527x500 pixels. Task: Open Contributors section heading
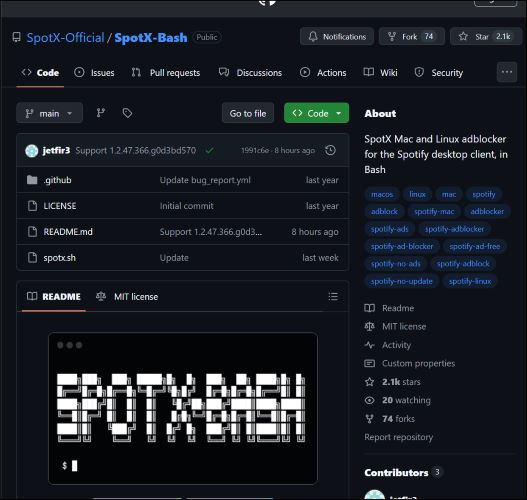click(x=396, y=472)
